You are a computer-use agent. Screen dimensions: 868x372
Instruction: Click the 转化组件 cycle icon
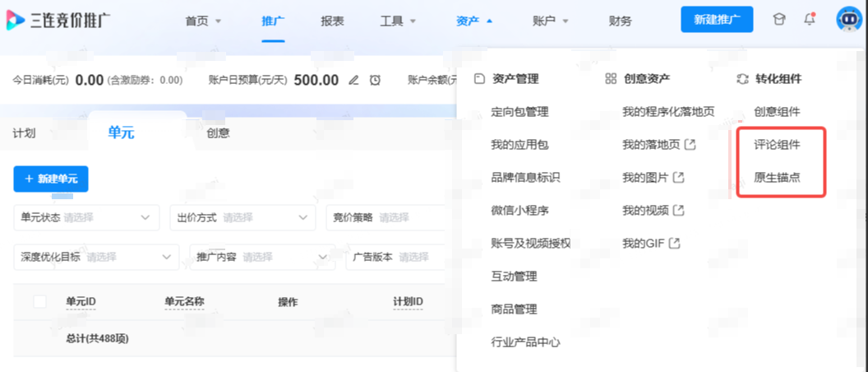coord(742,79)
